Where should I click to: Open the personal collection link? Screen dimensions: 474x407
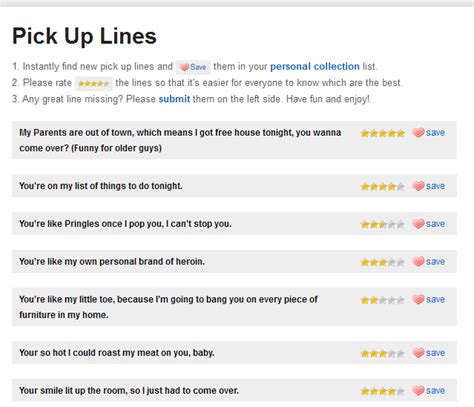point(315,66)
